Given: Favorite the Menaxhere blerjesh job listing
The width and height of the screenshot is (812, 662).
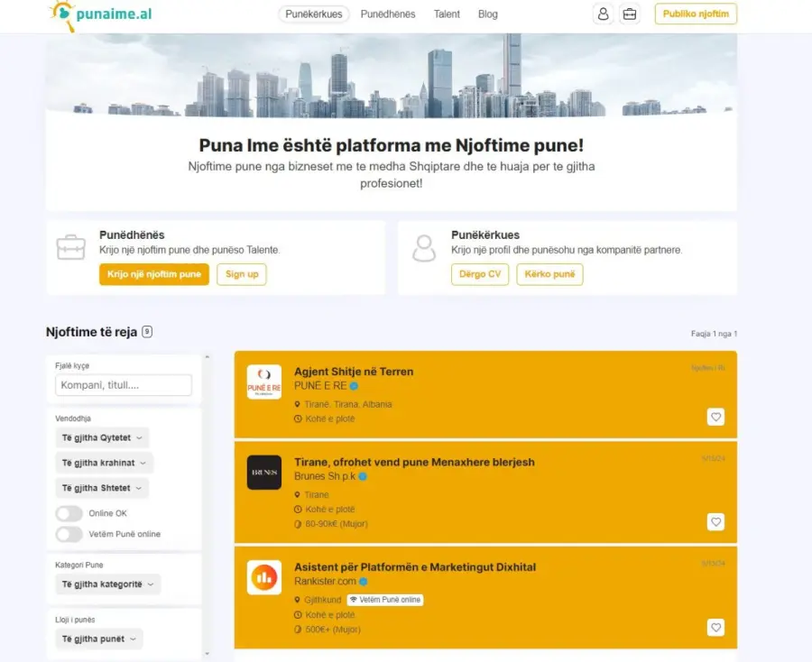Looking at the screenshot, I should click(x=715, y=521).
